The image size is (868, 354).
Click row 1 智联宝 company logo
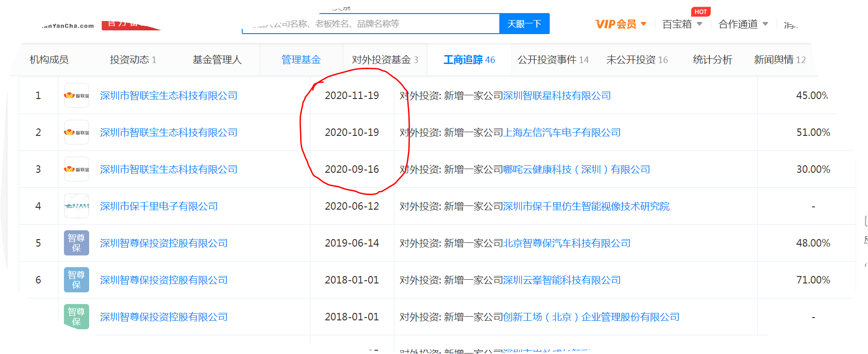tap(77, 95)
